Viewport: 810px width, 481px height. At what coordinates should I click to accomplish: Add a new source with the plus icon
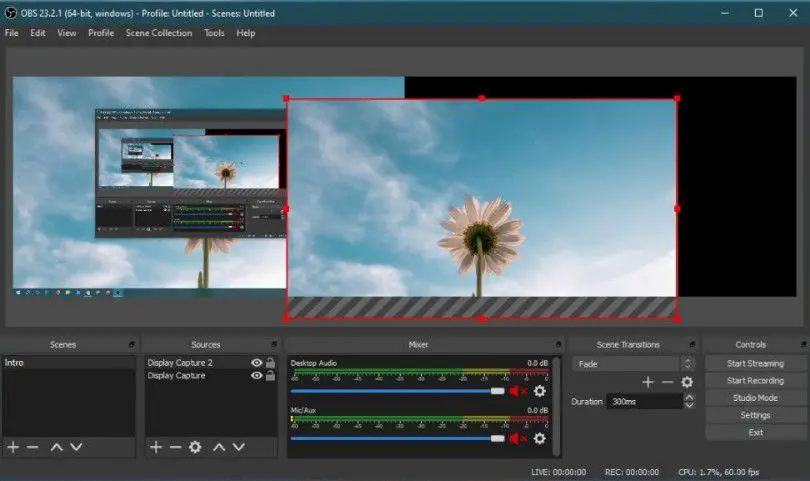tap(156, 447)
